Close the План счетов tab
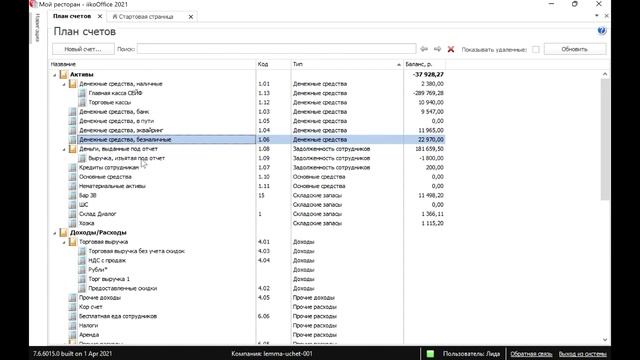640x360 pixels. [x=100, y=16]
